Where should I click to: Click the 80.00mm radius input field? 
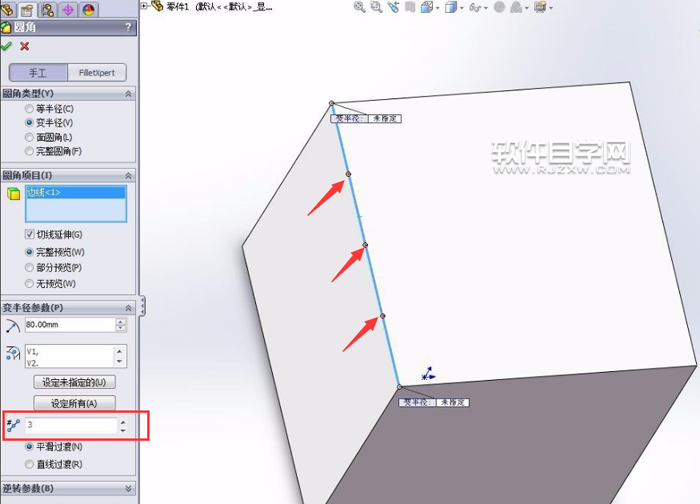point(70,325)
